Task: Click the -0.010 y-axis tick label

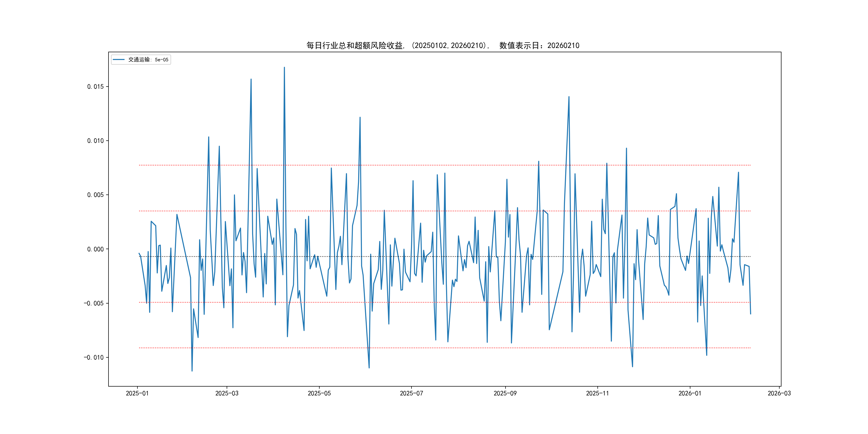Action: tap(94, 357)
